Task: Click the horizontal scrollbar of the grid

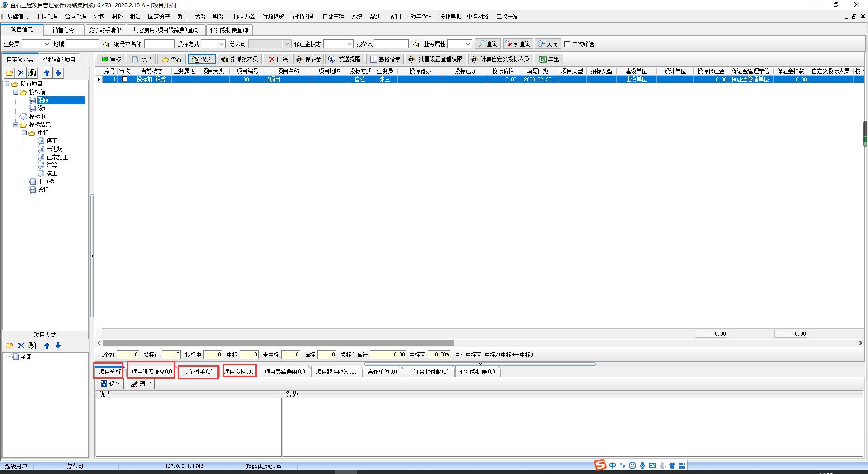Action: tap(278, 343)
